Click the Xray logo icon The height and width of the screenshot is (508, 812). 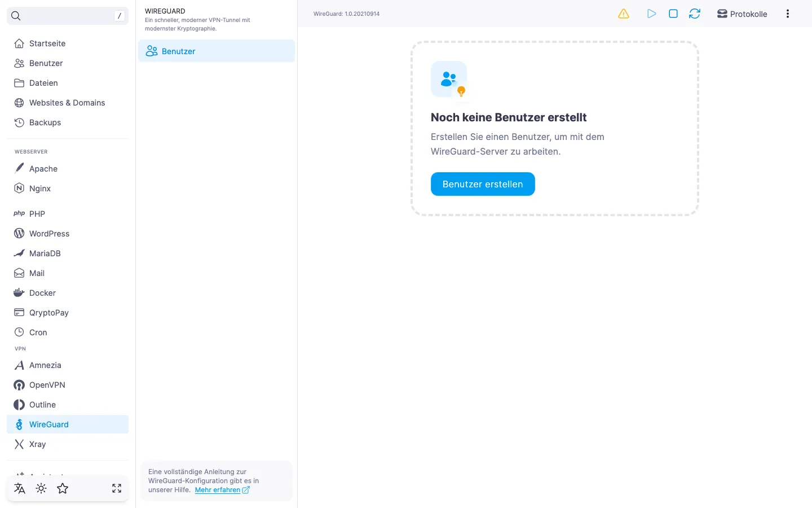19,444
